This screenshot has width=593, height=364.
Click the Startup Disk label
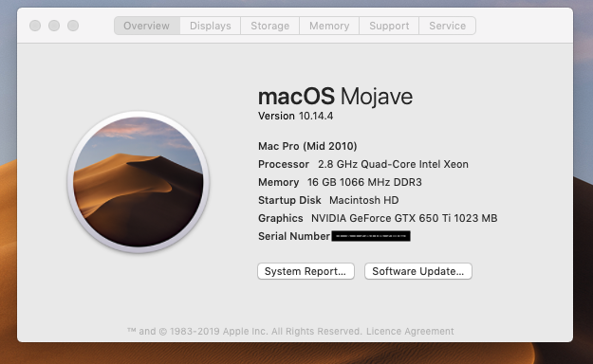click(289, 200)
